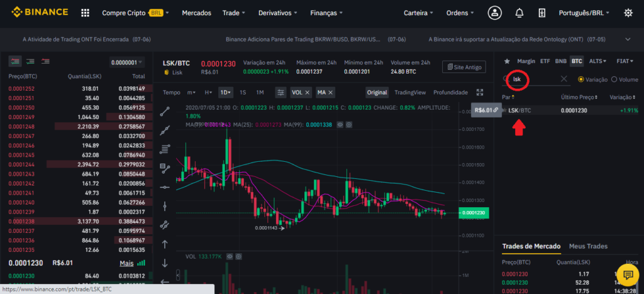Viewport: 644px width, 294px height.
Task: Hide the MA indicator with eye icon
Action: point(340,124)
